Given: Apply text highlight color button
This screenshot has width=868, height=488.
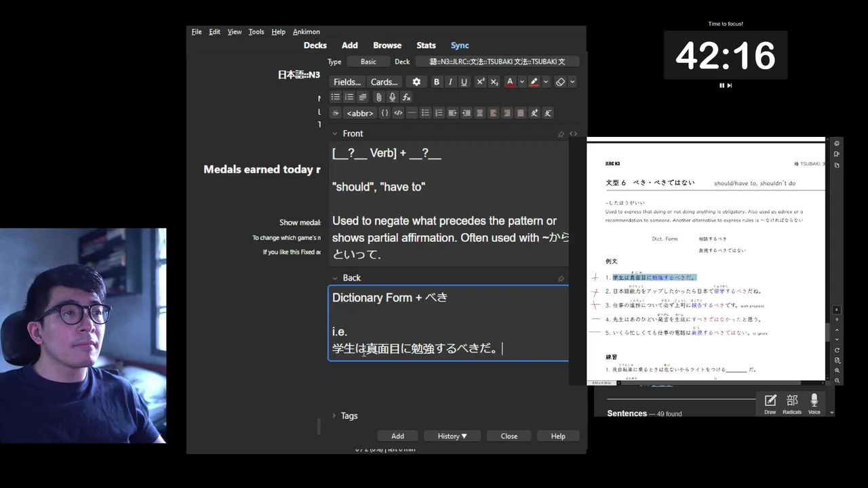Looking at the screenshot, I should pos(534,82).
